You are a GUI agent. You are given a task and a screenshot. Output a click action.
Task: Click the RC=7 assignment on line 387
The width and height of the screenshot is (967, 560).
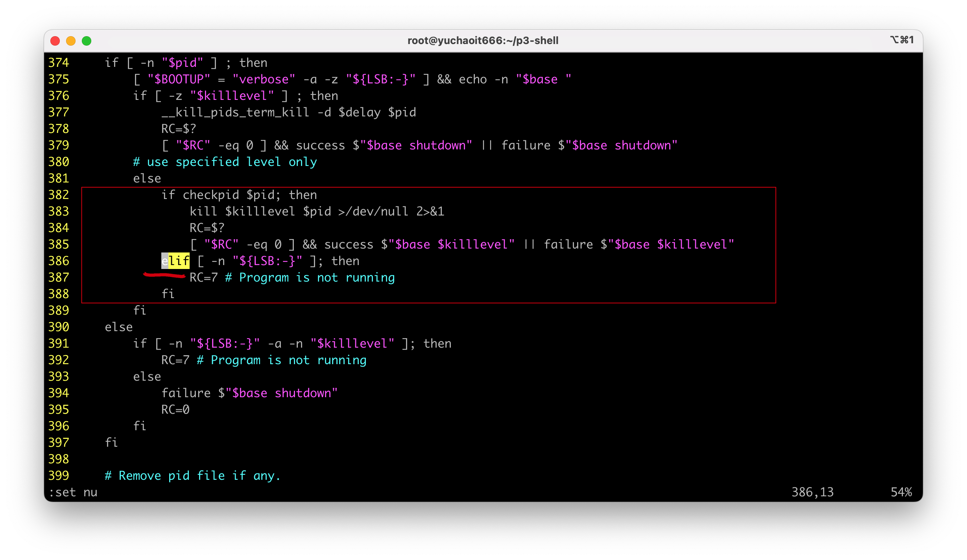(203, 278)
